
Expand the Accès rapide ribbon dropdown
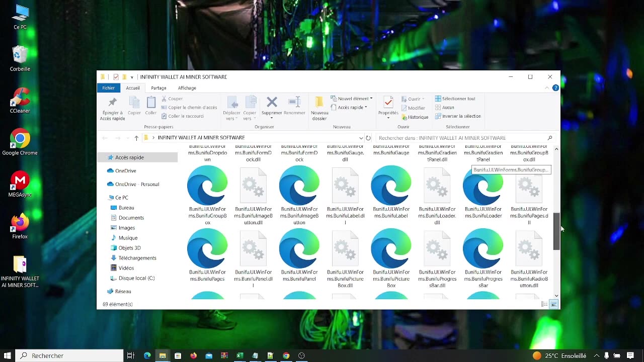coord(349,108)
